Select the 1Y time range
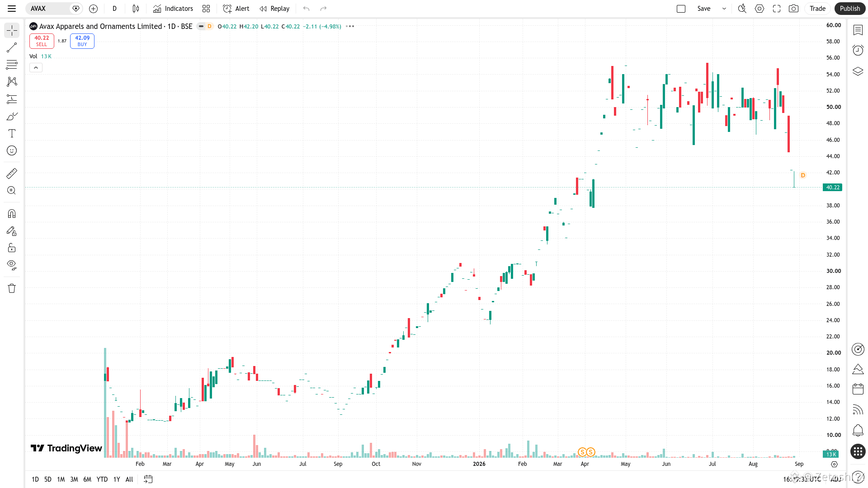 tap(117, 479)
